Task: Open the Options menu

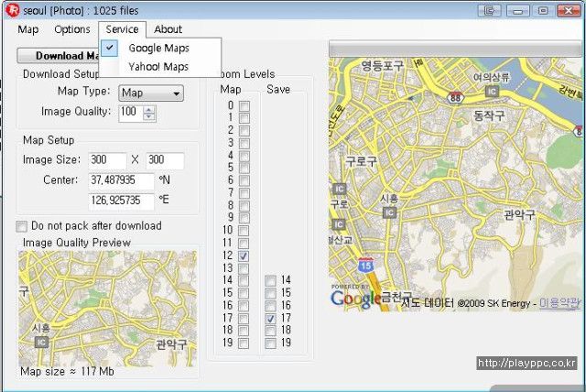Action: pyautogui.click(x=72, y=29)
